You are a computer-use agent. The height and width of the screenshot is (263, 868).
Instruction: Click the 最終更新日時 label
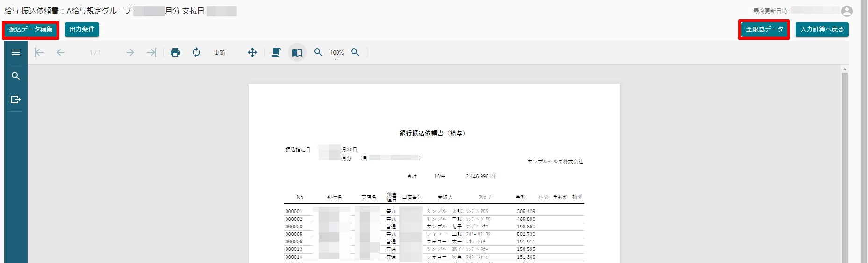[771, 11]
